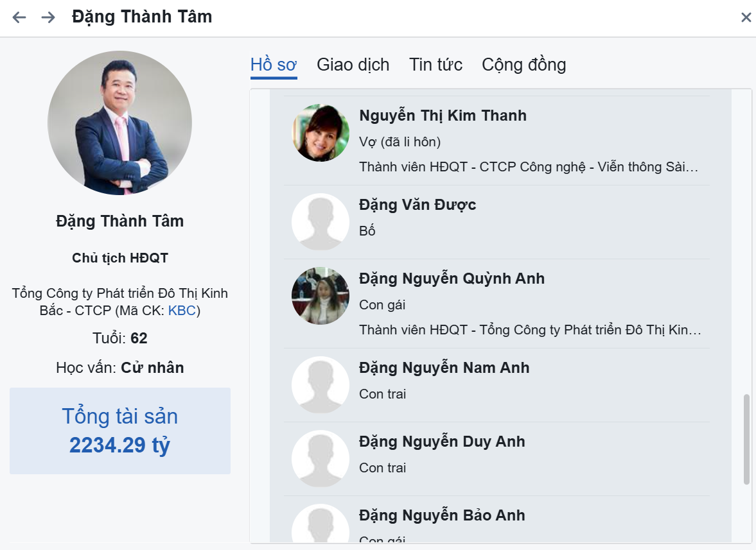Image resolution: width=756 pixels, height=550 pixels.
Task: Click Đặng Nguyễn Duy Anh's placeholder avatar
Action: [321, 458]
